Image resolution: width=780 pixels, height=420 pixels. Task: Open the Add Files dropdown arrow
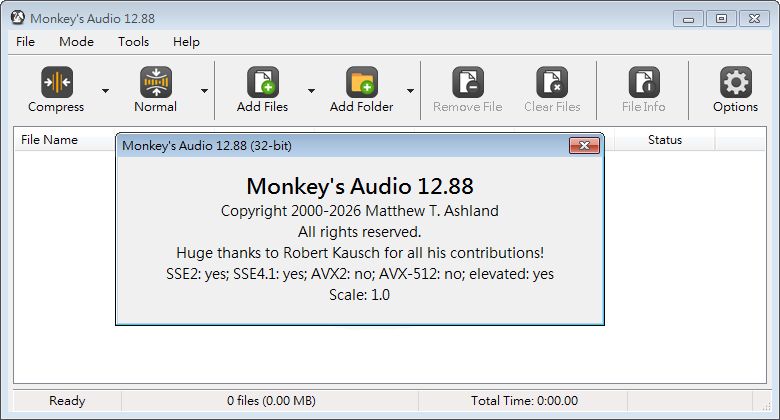(x=311, y=91)
